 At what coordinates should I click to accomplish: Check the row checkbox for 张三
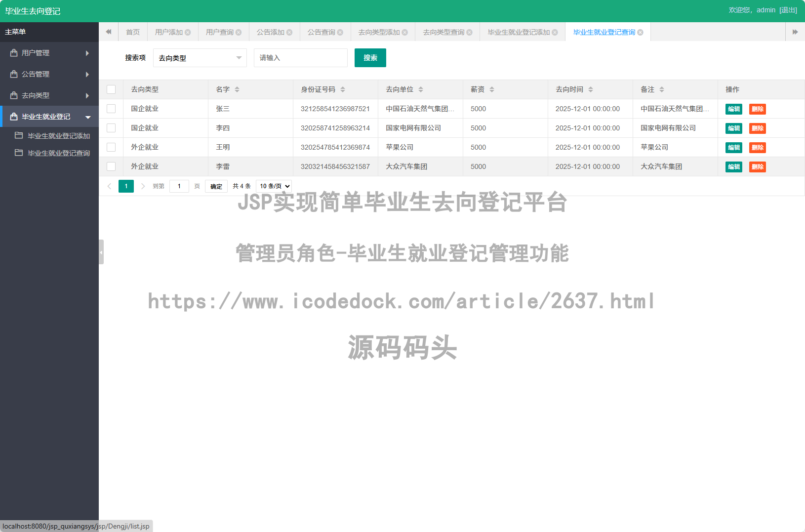111,109
